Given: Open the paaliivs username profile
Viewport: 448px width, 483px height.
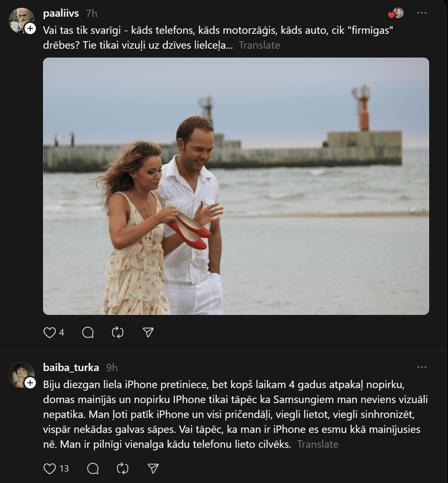Looking at the screenshot, I should [61, 13].
